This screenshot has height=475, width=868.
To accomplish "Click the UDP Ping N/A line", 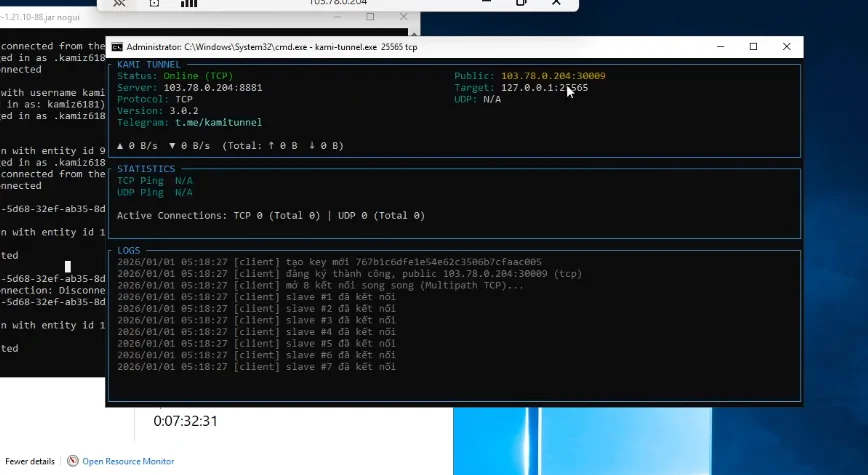I will [x=154, y=192].
